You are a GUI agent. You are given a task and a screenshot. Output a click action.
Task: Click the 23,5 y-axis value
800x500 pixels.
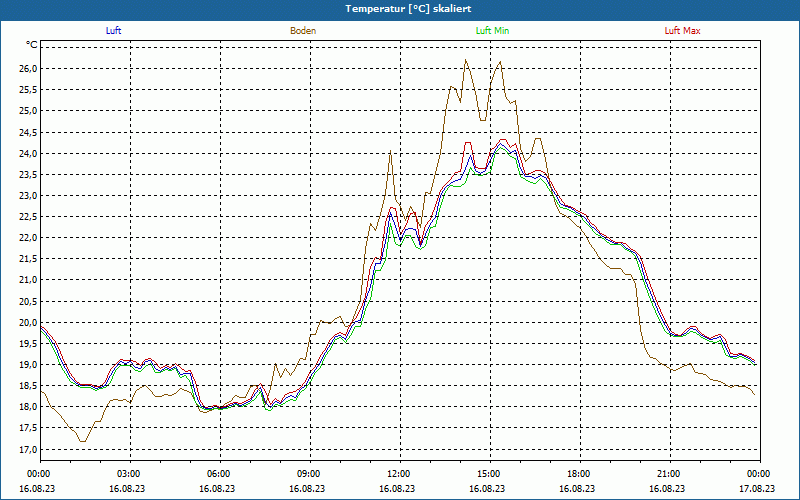pos(28,174)
